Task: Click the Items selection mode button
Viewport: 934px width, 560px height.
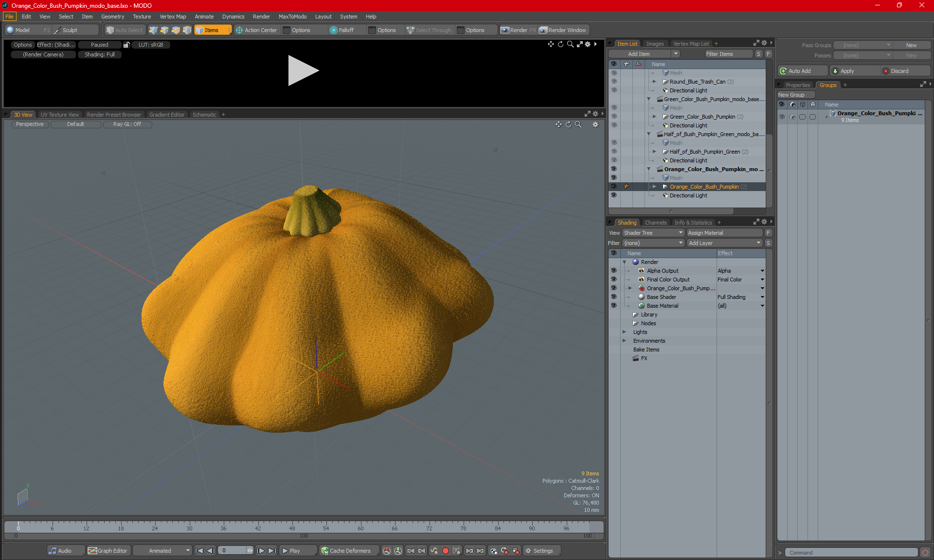Action: click(x=213, y=30)
